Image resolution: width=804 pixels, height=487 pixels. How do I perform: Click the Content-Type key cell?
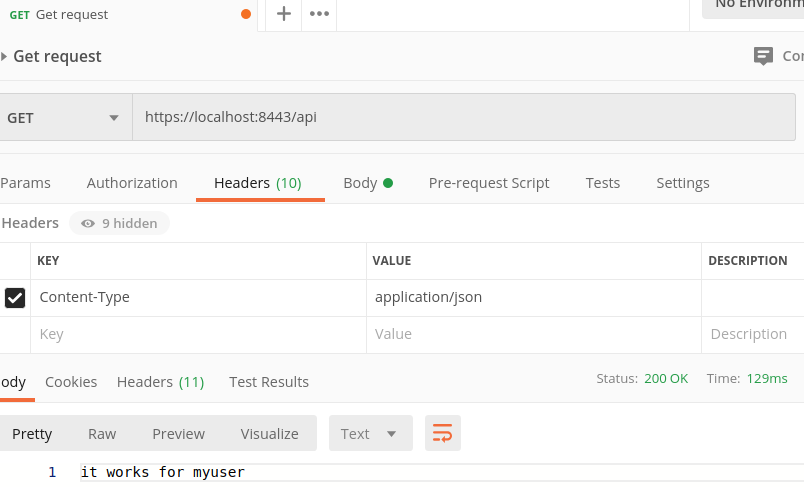click(x=198, y=298)
